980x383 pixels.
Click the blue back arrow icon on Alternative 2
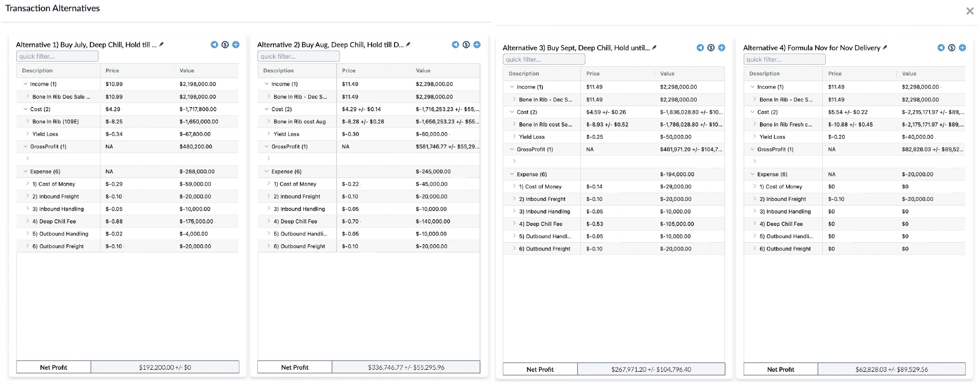pyautogui.click(x=455, y=45)
